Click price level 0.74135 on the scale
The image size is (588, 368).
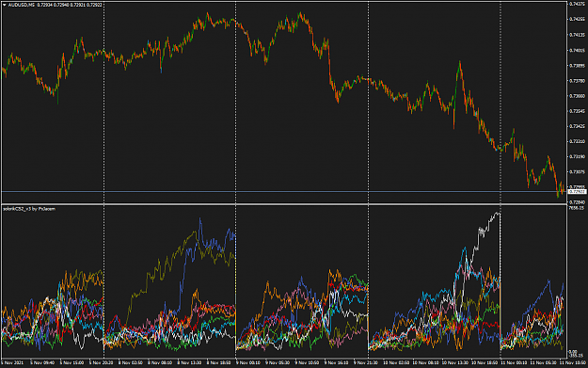[578, 35]
